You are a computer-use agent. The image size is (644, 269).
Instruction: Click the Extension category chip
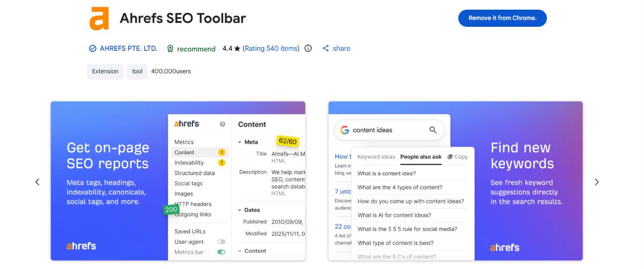[105, 71]
